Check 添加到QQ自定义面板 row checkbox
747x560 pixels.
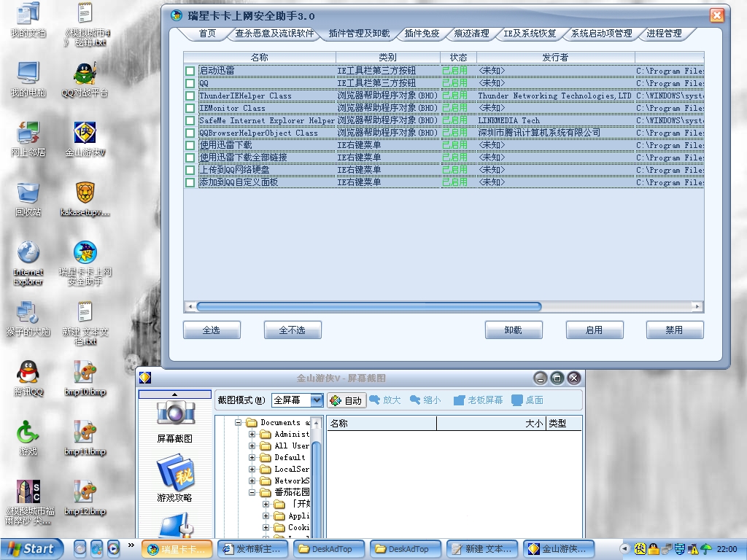click(190, 182)
